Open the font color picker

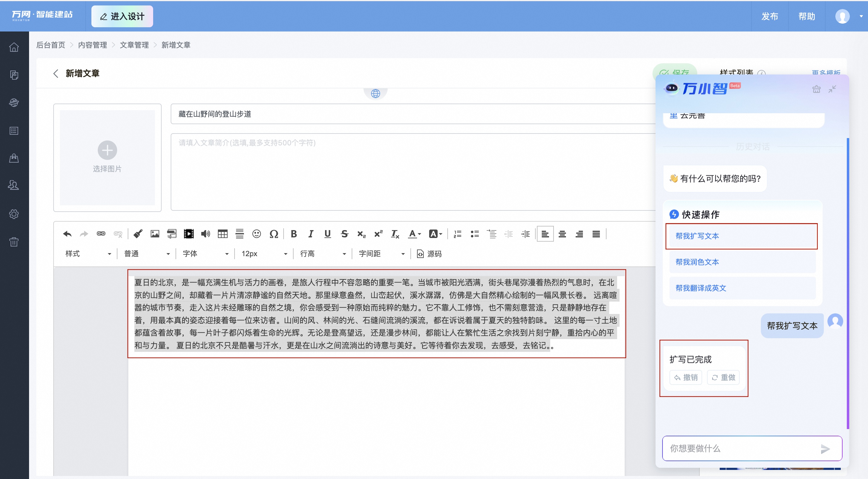415,234
